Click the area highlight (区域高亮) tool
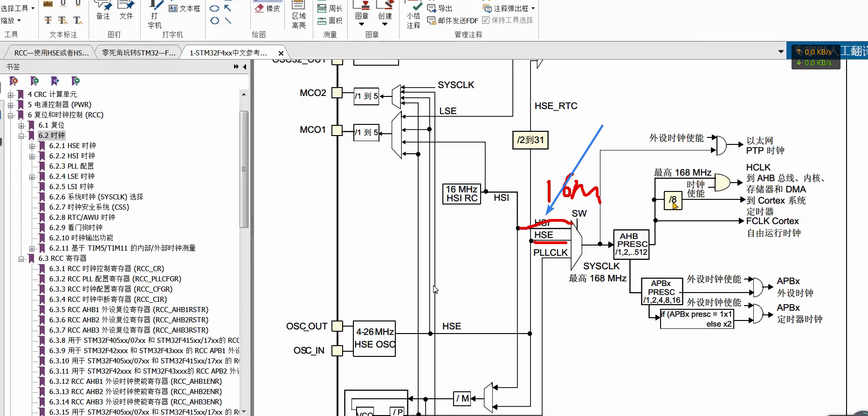The image size is (868, 416). (299, 15)
